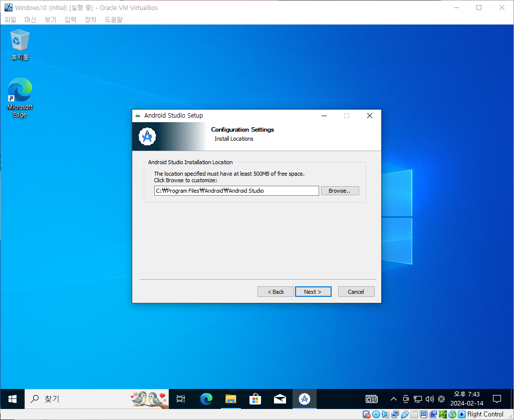Click the installation path text field
Screen dimensions: 514x420
[236, 191]
